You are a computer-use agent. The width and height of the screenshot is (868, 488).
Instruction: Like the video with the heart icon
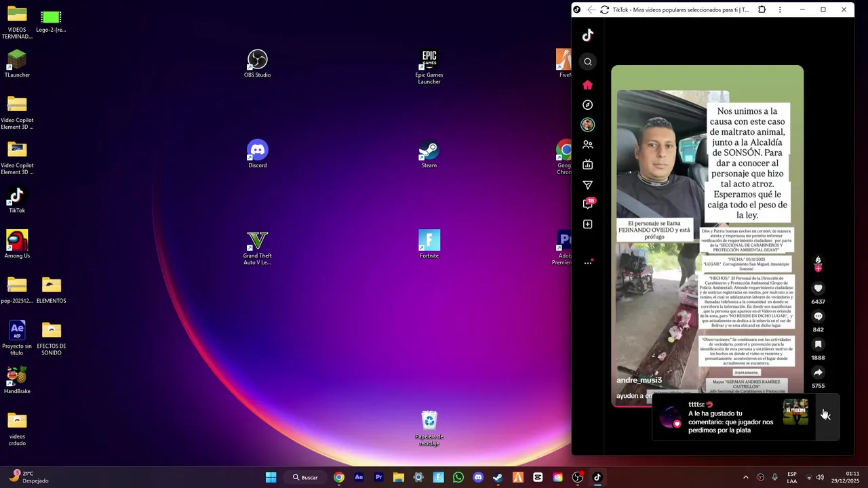pos(818,288)
